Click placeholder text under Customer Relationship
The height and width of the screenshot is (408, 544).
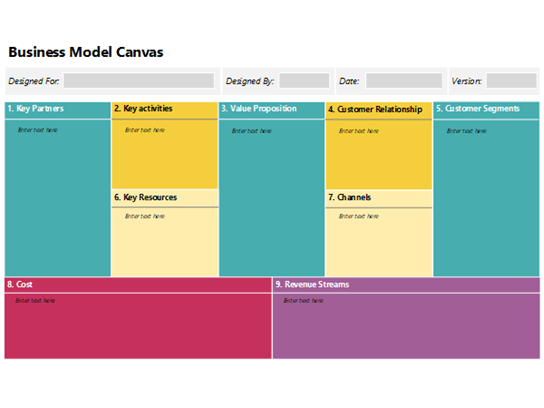(359, 131)
